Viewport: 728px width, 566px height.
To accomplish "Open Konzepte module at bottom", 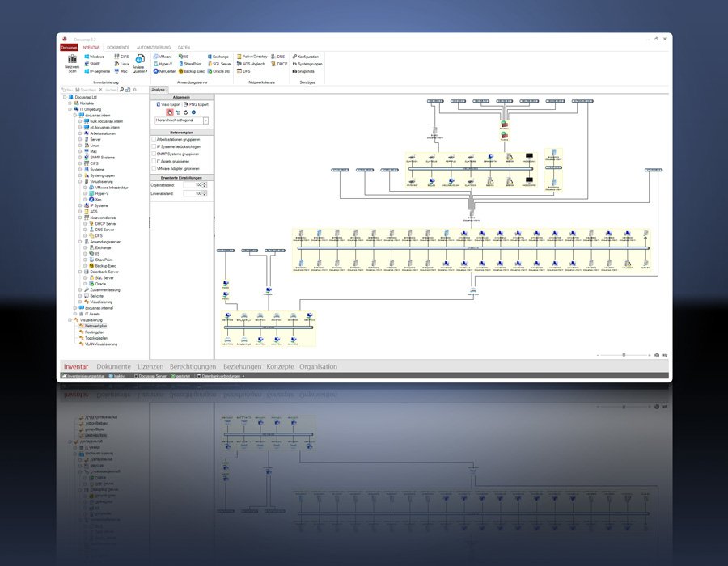I will (280, 366).
